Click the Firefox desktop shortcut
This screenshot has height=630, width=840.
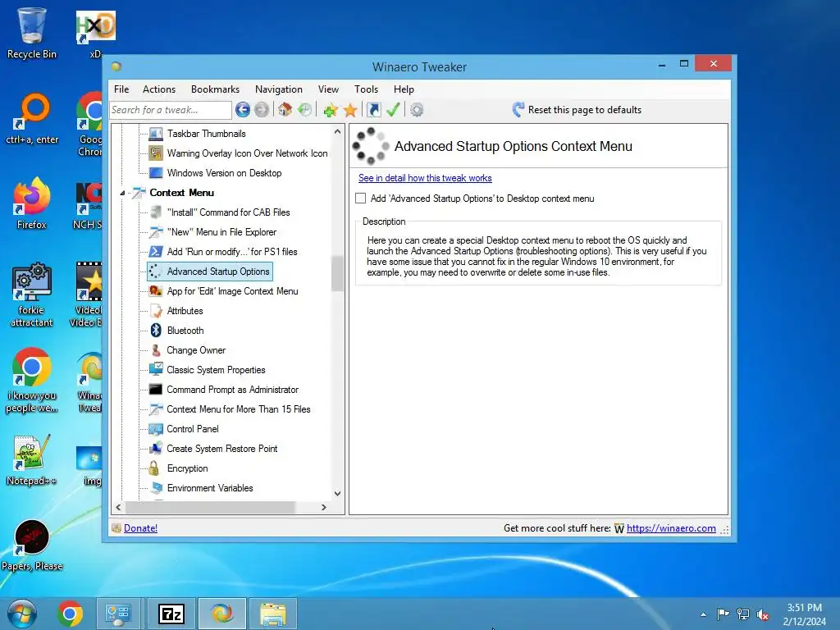coord(32,203)
